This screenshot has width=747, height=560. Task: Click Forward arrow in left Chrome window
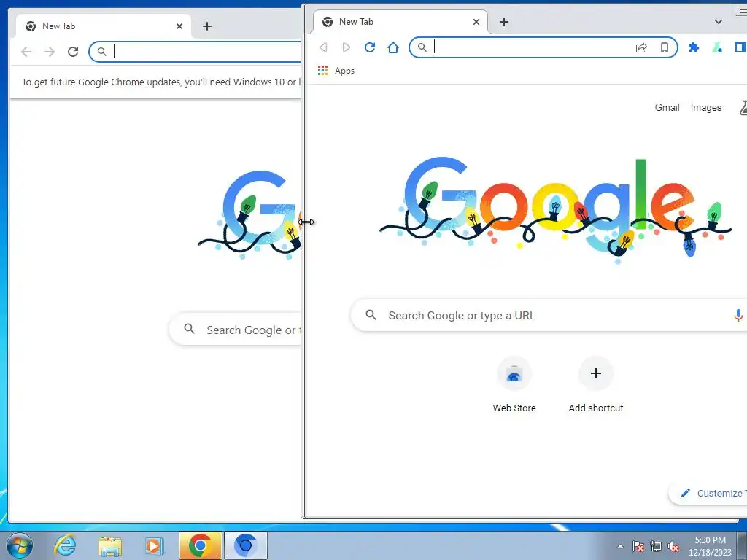(50, 52)
